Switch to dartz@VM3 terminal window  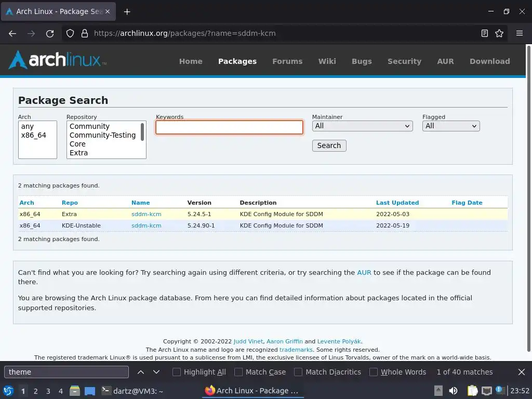[132, 391]
